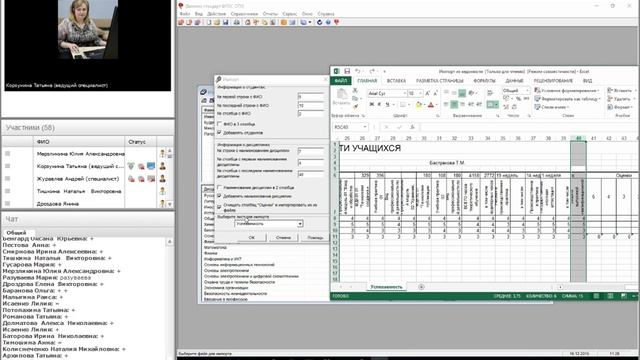Click the Wrap Text icon in Excel
Viewport: 640px width, 360px height.
(x=490, y=93)
